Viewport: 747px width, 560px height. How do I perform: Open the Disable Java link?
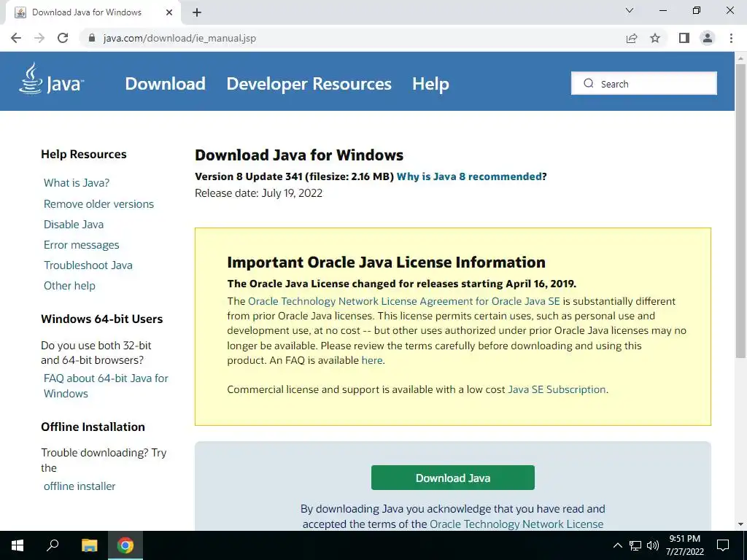[74, 225]
